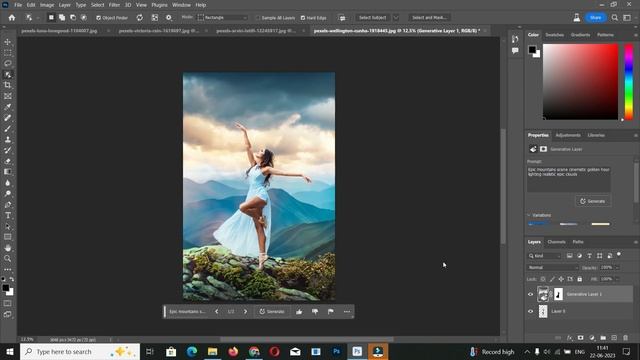Select the Move tool
The height and width of the screenshot is (360, 640).
click(x=8, y=42)
